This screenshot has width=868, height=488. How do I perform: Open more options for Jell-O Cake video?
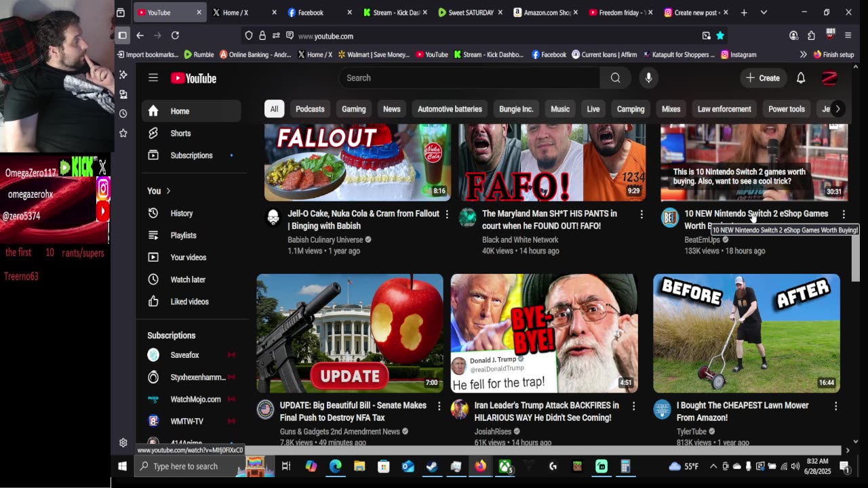[x=446, y=214]
